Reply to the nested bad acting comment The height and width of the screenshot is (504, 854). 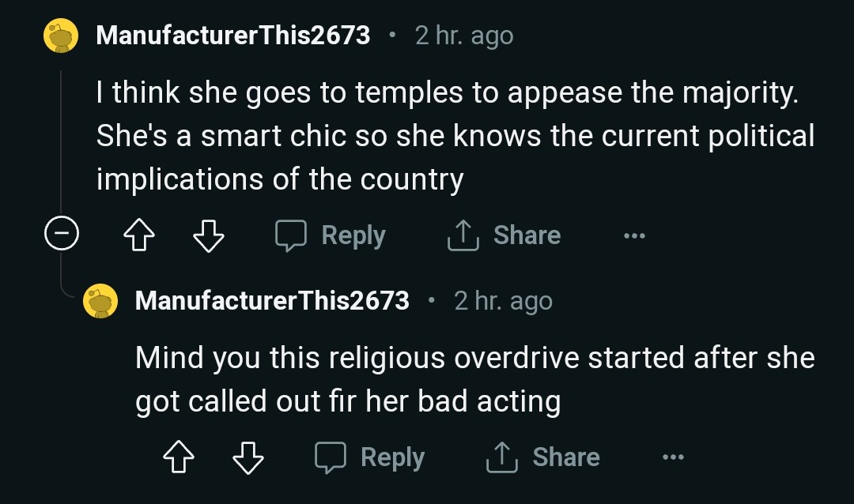370,457
